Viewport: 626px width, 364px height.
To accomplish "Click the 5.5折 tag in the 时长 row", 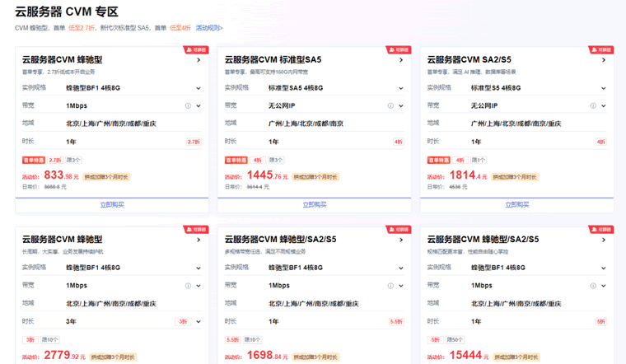I will point(396,322).
